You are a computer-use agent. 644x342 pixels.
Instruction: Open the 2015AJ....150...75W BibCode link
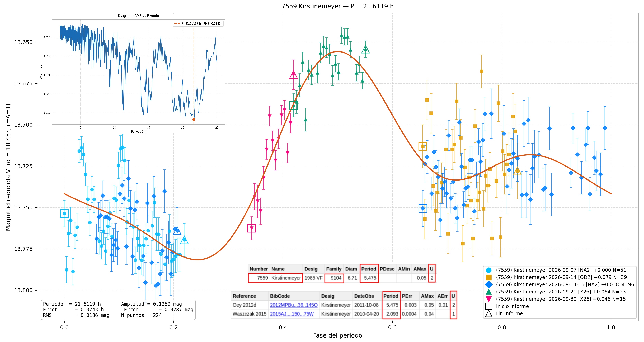coord(292,314)
